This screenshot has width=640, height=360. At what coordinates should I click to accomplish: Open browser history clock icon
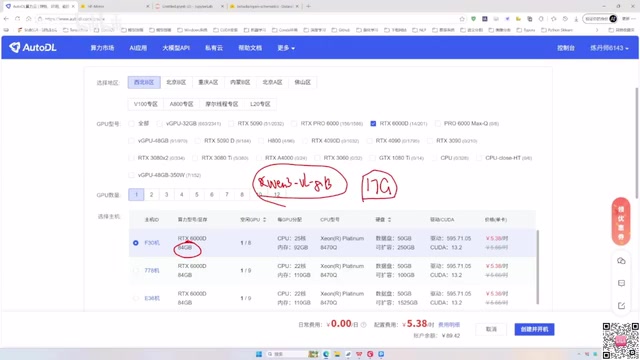click(x=565, y=19)
